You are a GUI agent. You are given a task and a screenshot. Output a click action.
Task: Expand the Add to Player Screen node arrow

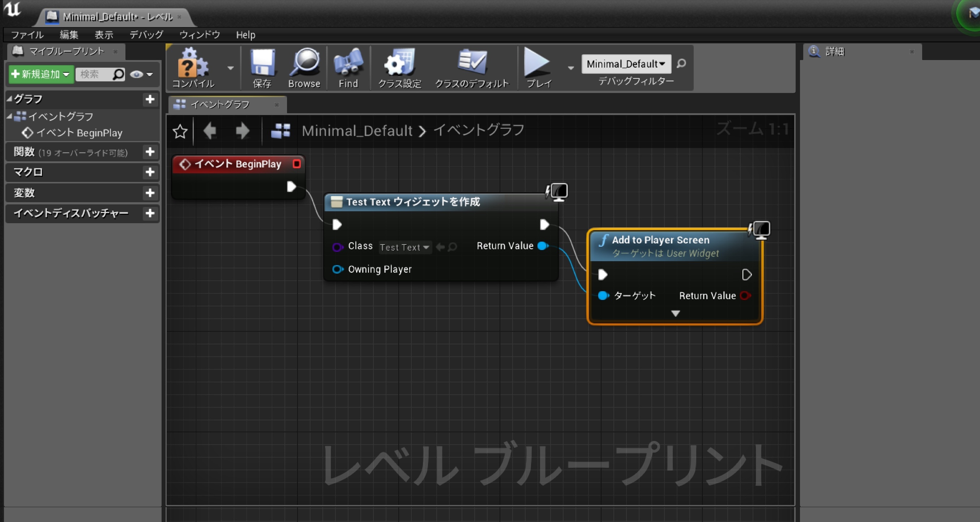pyautogui.click(x=675, y=313)
